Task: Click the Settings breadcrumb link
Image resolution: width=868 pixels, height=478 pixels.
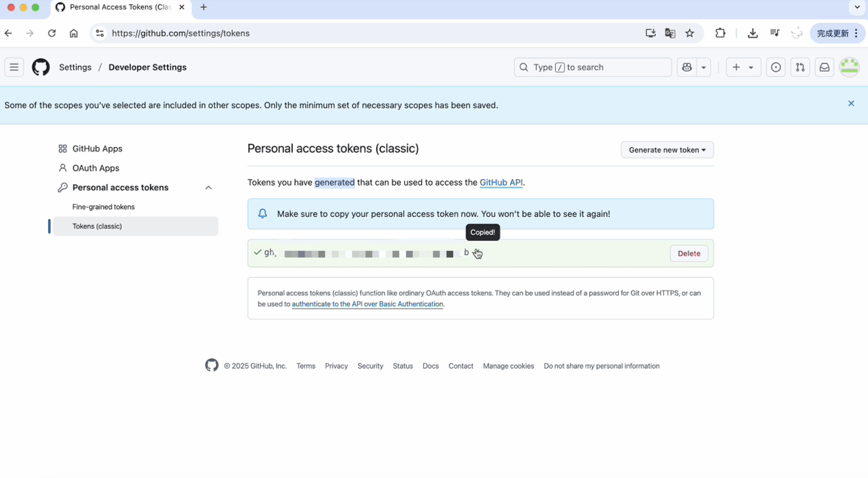Action: 75,67
